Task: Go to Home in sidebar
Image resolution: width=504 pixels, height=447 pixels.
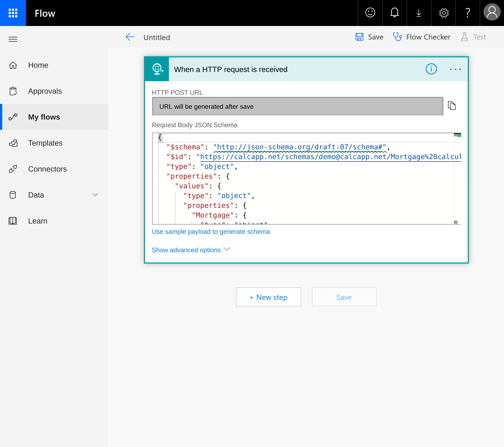Action: [x=54, y=65]
